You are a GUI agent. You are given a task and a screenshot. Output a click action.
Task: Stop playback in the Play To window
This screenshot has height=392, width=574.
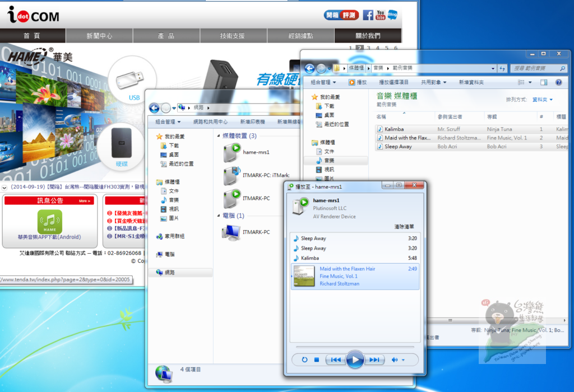[x=317, y=360]
